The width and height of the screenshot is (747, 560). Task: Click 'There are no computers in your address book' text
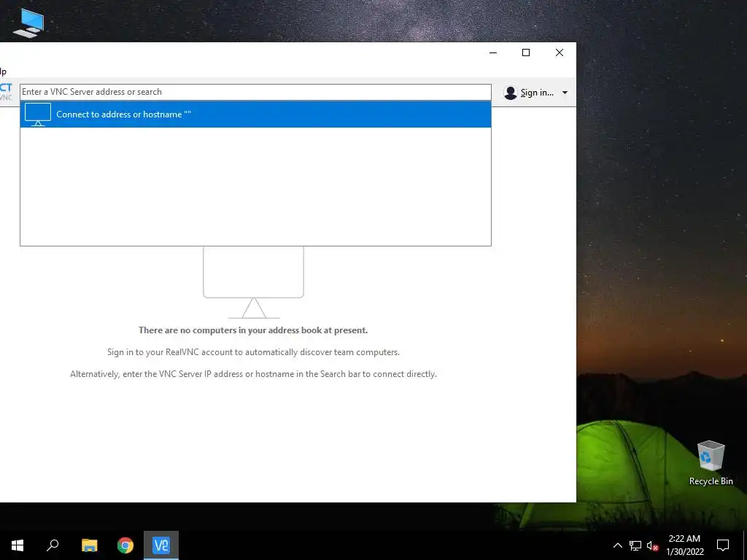click(x=253, y=330)
